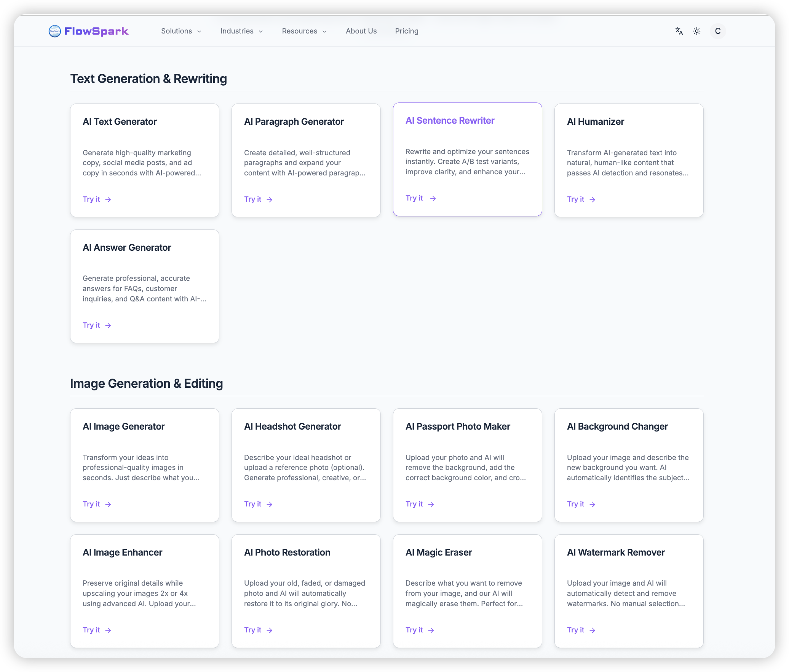
Task: Try the AI Background Changer
Action: 576,504
